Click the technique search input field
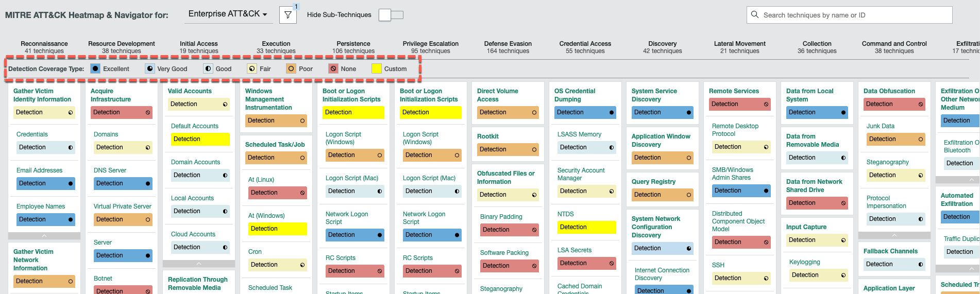Image resolution: width=980 pixels, height=294 pixels. tap(850, 15)
